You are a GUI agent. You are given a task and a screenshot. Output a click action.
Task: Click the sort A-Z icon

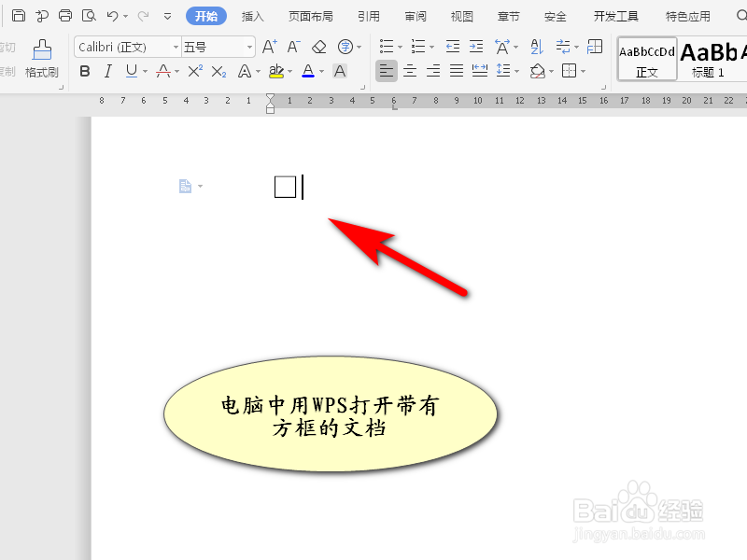coord(537,47)
